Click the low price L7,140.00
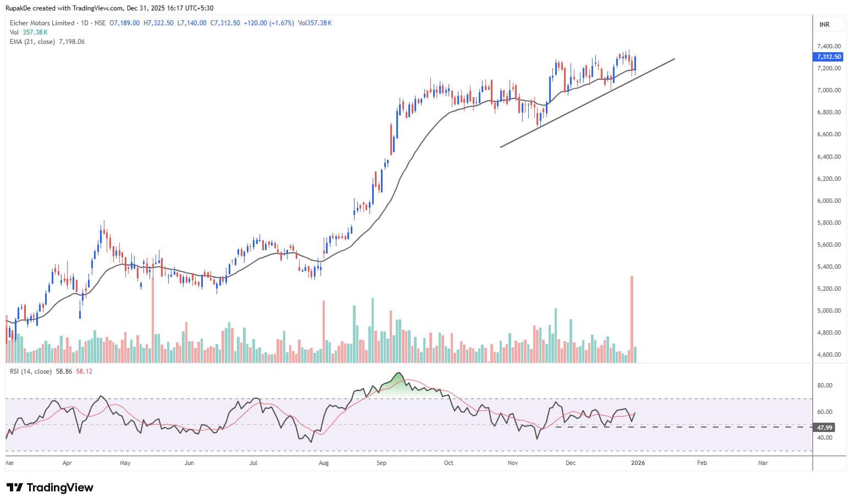 tap(192, 23)
